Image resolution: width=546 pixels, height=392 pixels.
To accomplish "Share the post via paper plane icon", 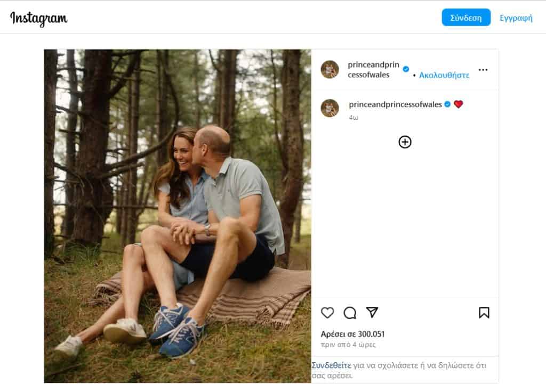I will click(x=372, y=312).
